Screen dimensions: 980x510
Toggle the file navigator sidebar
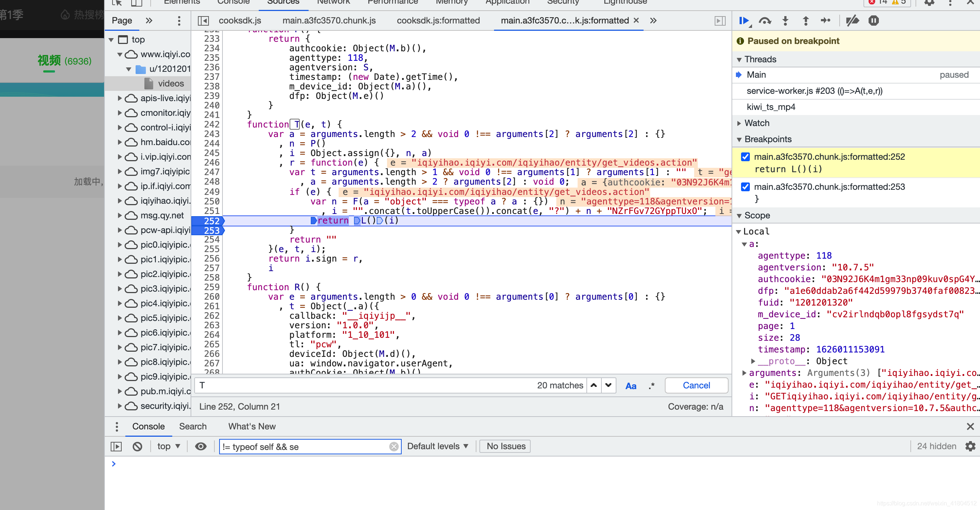(203, 21)
